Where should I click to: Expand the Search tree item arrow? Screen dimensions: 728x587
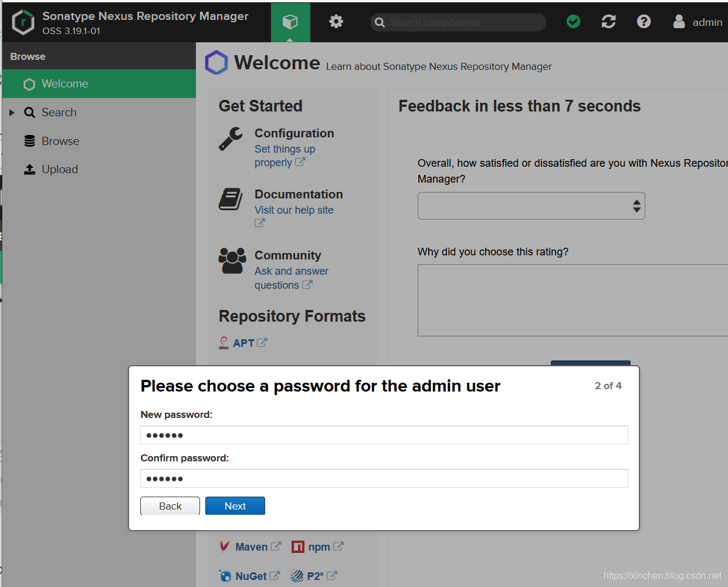tap(12, 112)
